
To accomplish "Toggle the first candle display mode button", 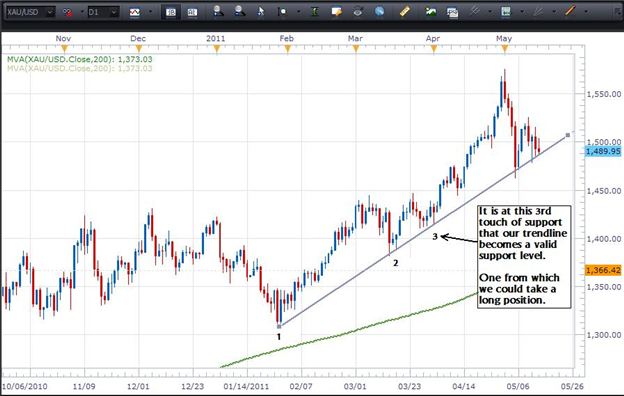I will point(171,12).
